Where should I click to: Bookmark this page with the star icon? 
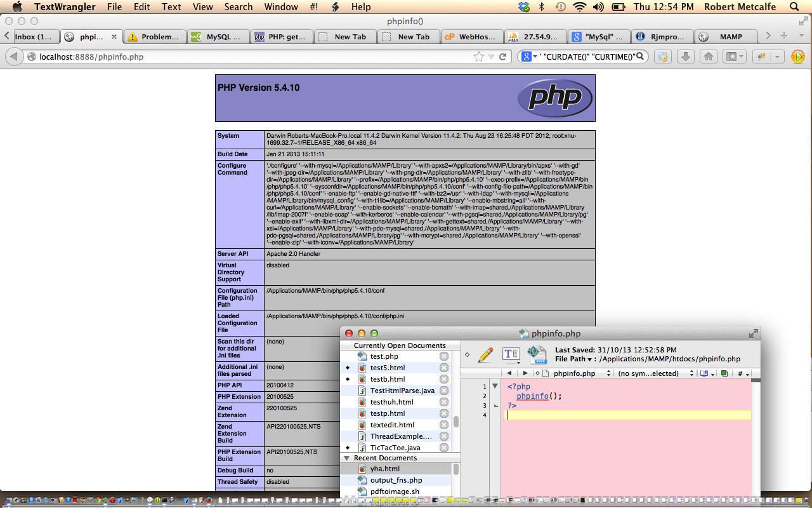[479, 57]
